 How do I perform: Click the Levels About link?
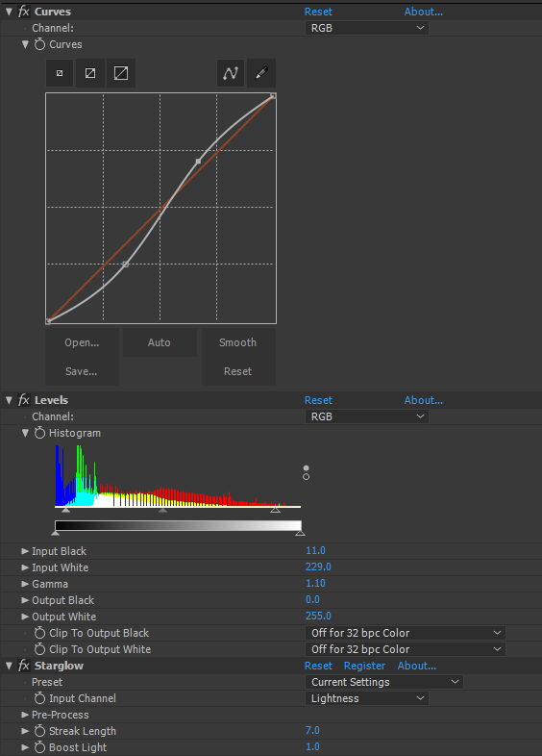[424, 400]
